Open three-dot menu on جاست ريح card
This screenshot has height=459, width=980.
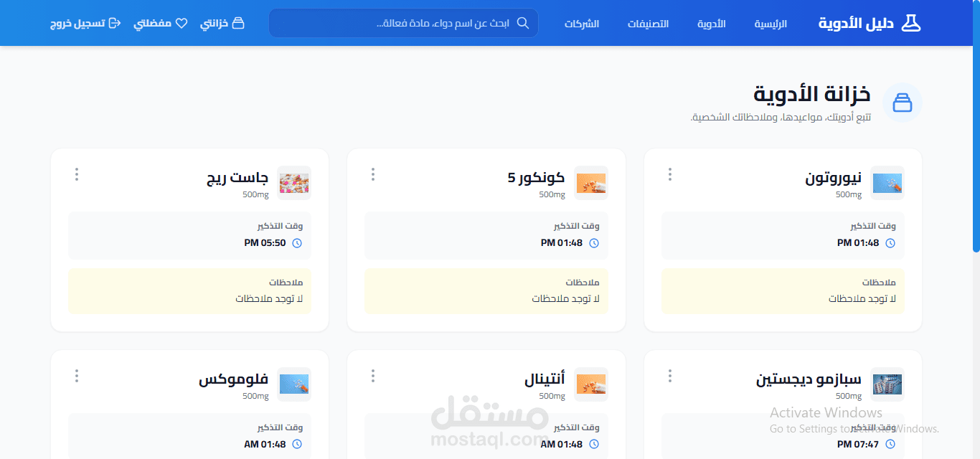click(x=77, y=174)
